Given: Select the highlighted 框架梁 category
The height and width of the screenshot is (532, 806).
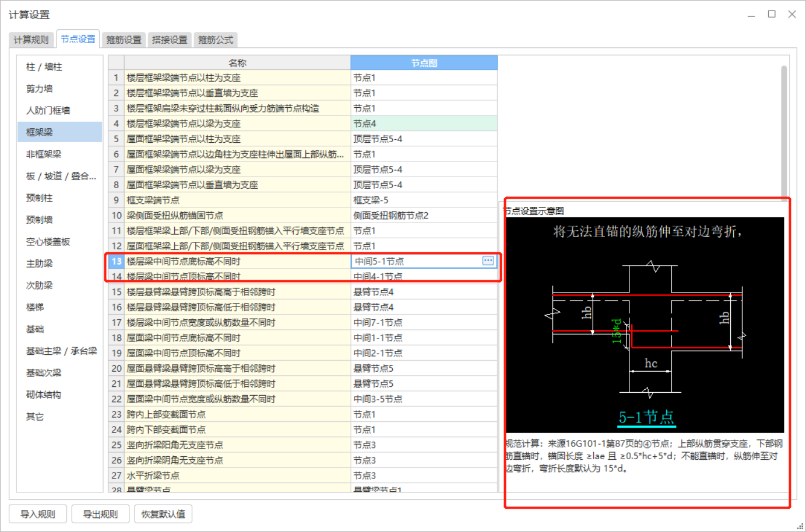Looking at the screenshot, I should pos(59,132).
